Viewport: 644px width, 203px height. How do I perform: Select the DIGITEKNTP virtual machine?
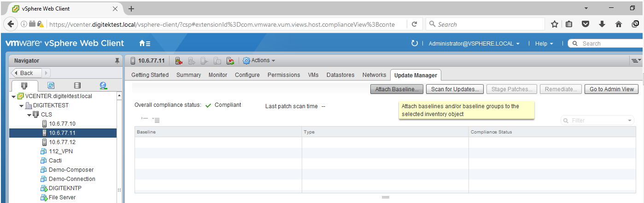[x=61, y=188]
